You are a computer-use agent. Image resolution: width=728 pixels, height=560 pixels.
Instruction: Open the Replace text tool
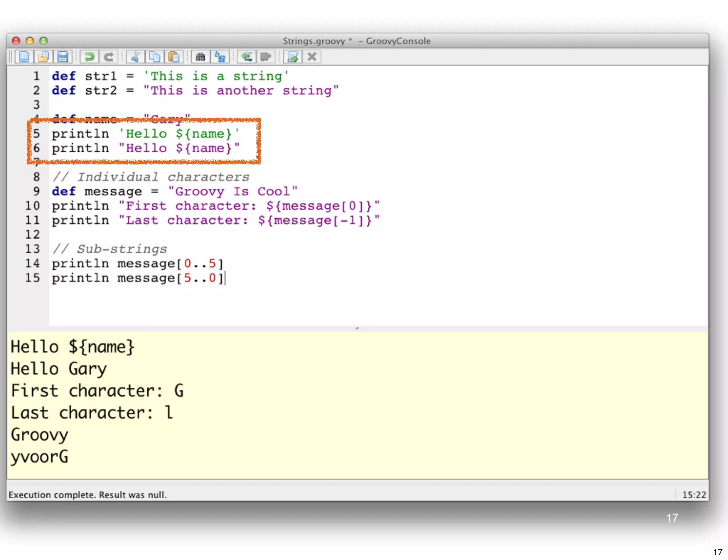pos(220,57)
